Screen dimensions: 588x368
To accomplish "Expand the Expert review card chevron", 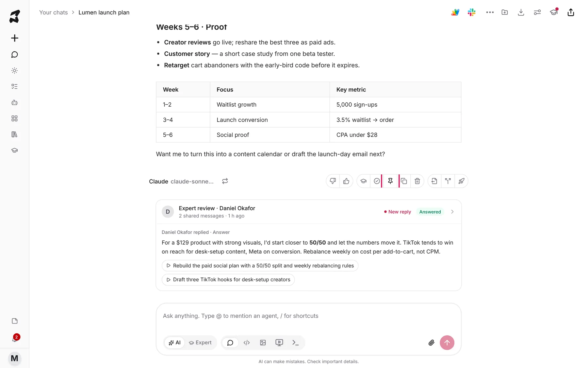I will click(452, 212).
